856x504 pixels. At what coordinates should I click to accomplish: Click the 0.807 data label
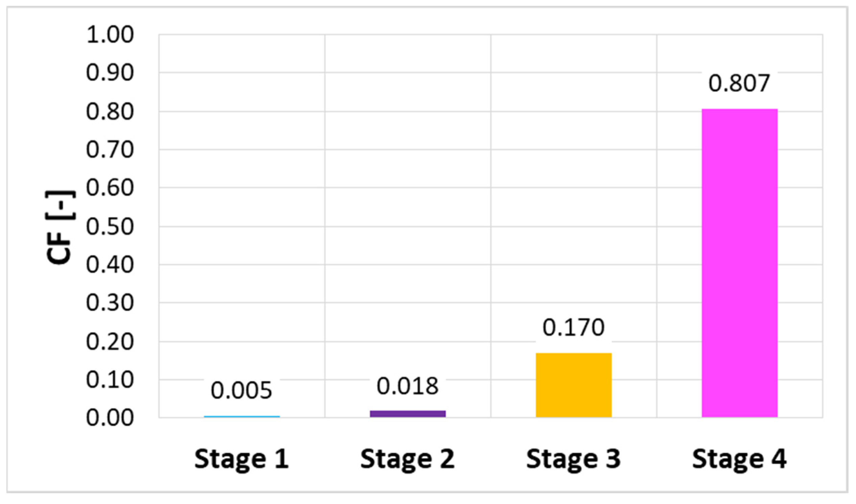739,83
